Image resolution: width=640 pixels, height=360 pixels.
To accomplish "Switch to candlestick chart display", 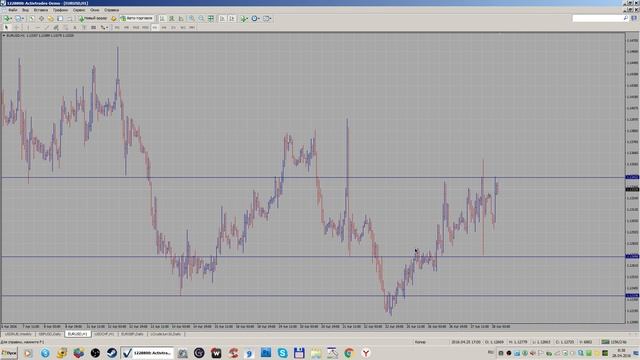I will coord(172,18).
